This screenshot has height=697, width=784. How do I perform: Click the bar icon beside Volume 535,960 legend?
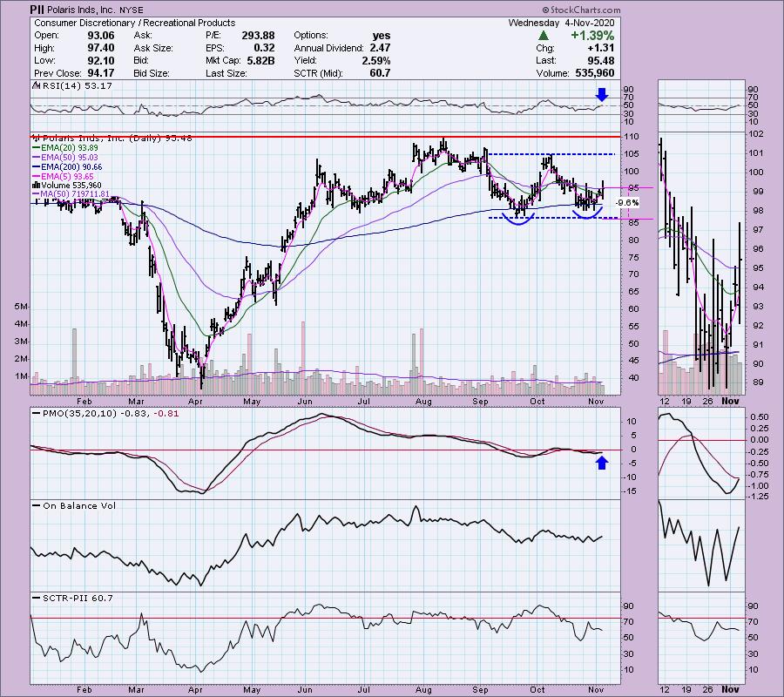37,186
